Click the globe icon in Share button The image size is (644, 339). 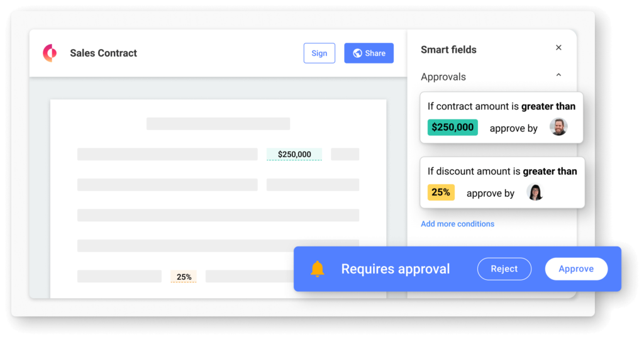(x=357, y=53)
